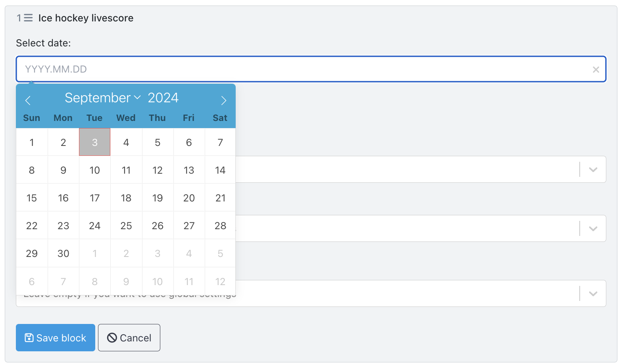The width and height of the screenshot is (619, 364).
Task: Go to next month in calendar
Action: pos(224,100)
